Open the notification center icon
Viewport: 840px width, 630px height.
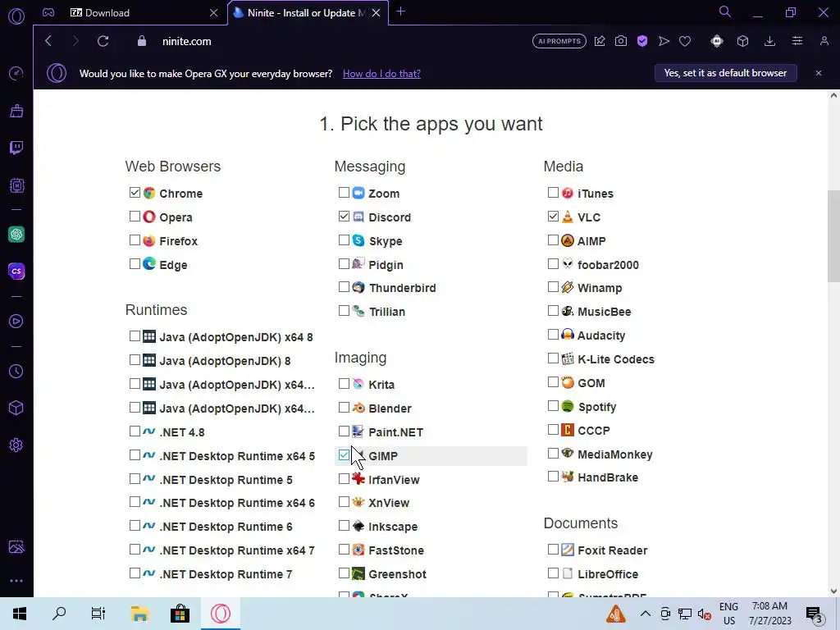click(x=814, y=614)
